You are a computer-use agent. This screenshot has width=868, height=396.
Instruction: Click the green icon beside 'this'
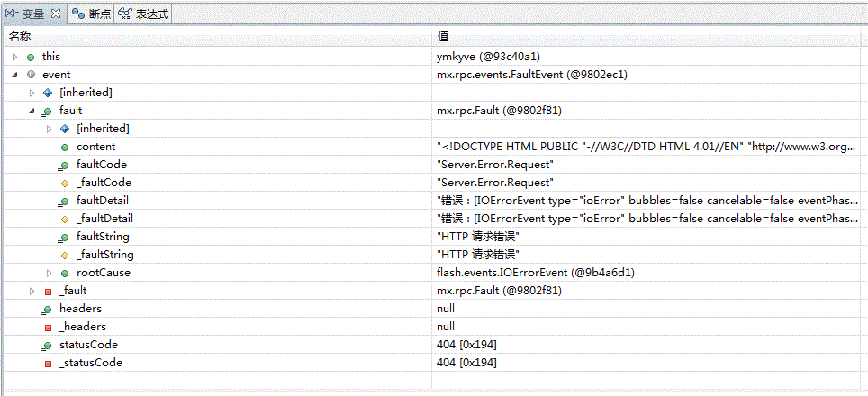click(x=31, y=57)
